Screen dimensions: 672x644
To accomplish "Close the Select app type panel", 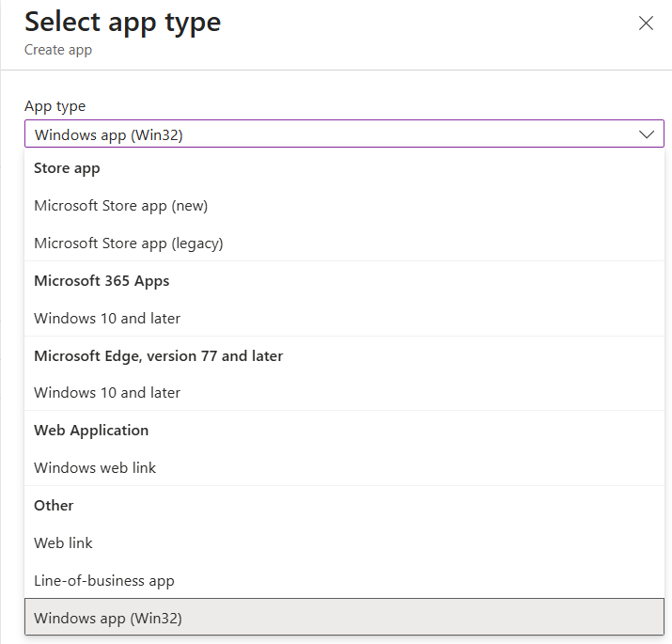I will 646,24.
